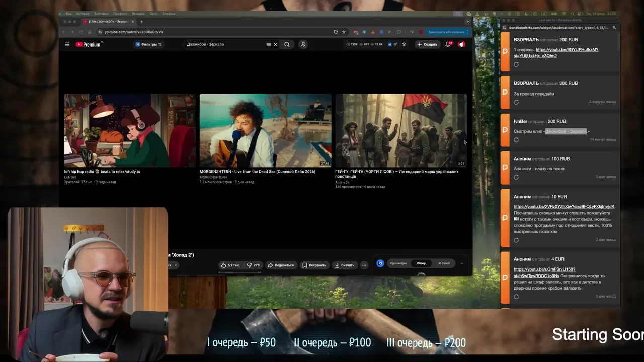Viewport: 644px width, 362px height.
Task: Open the Профили menu in menu bar
Action: pos(120,14)
